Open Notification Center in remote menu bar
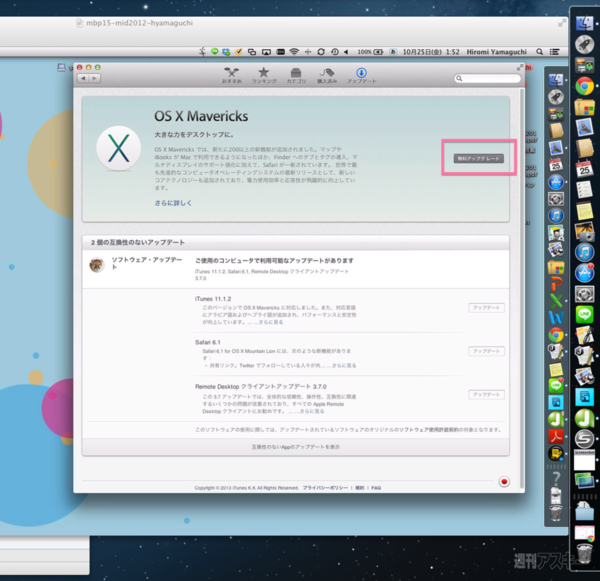This screenshot has width=600, height=581. [554, 52]
